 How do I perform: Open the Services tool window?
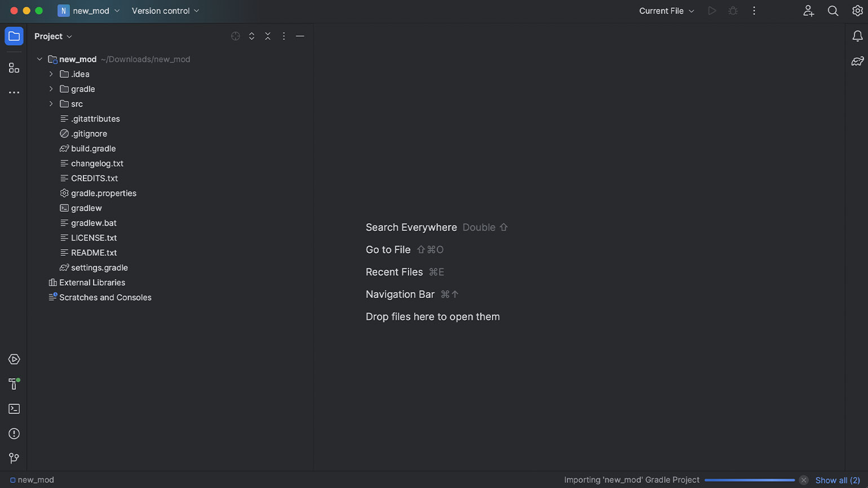click(x=14, y=360)
